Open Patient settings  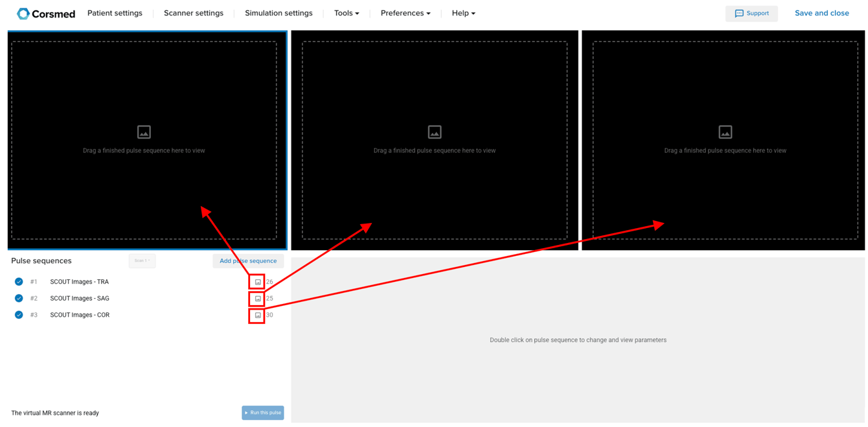[115, 14]
